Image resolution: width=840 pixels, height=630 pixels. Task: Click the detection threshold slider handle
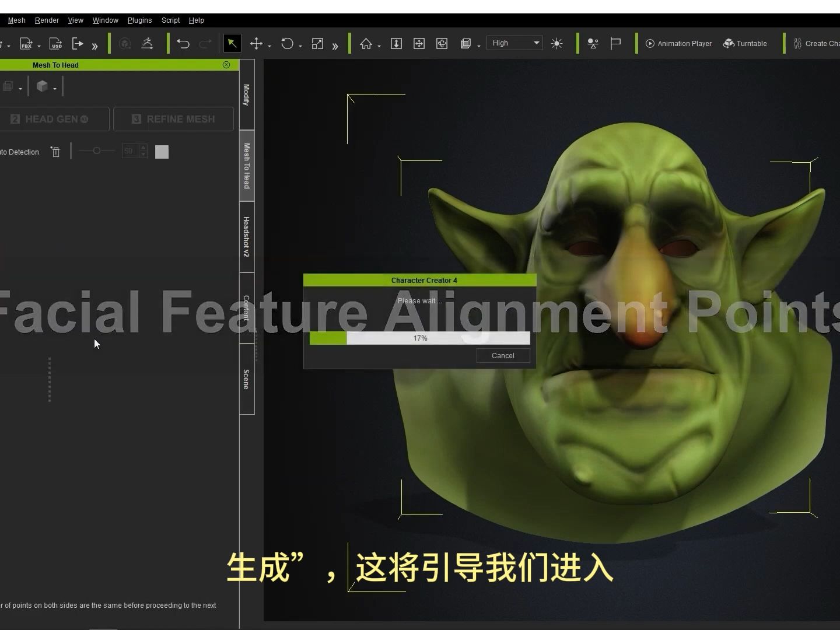(96, 151)
